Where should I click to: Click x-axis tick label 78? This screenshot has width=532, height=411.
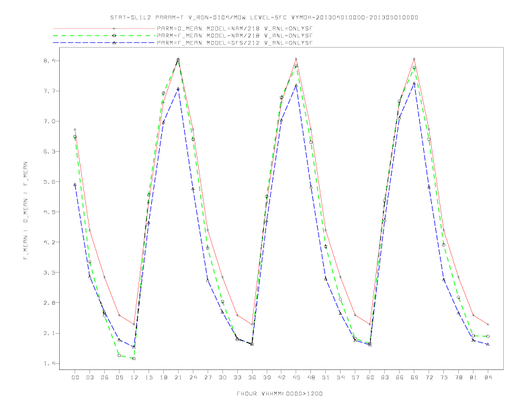coord(458,377)
